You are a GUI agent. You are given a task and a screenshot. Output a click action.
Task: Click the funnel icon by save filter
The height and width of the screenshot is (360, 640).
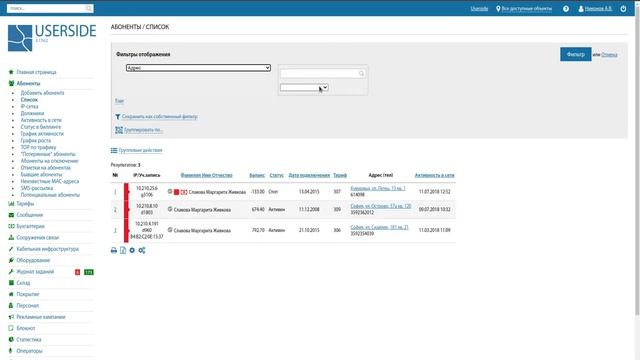coord(118,117)
